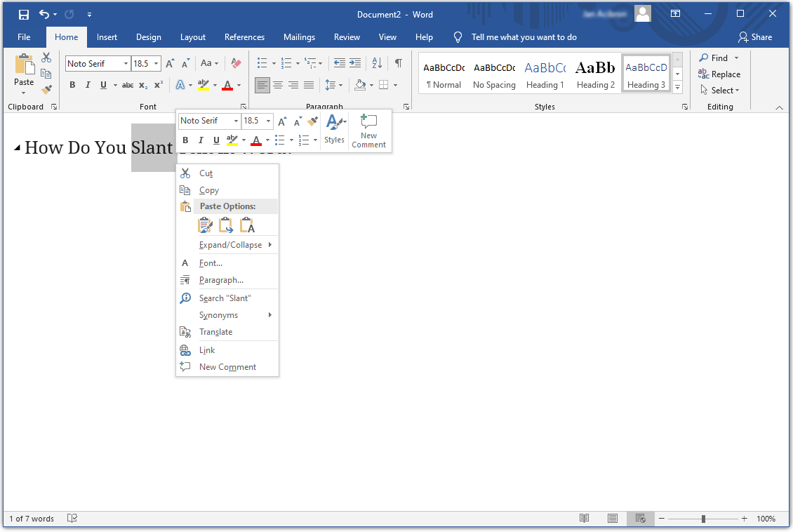
Task: Click the Format Painter icon in Clipboard group
Action: (46, 90)
